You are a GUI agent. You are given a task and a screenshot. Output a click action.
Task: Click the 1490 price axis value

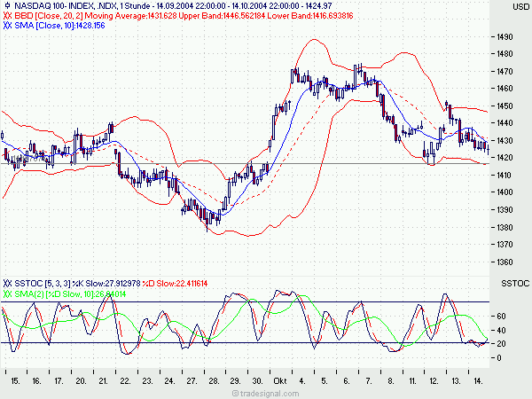505,36
